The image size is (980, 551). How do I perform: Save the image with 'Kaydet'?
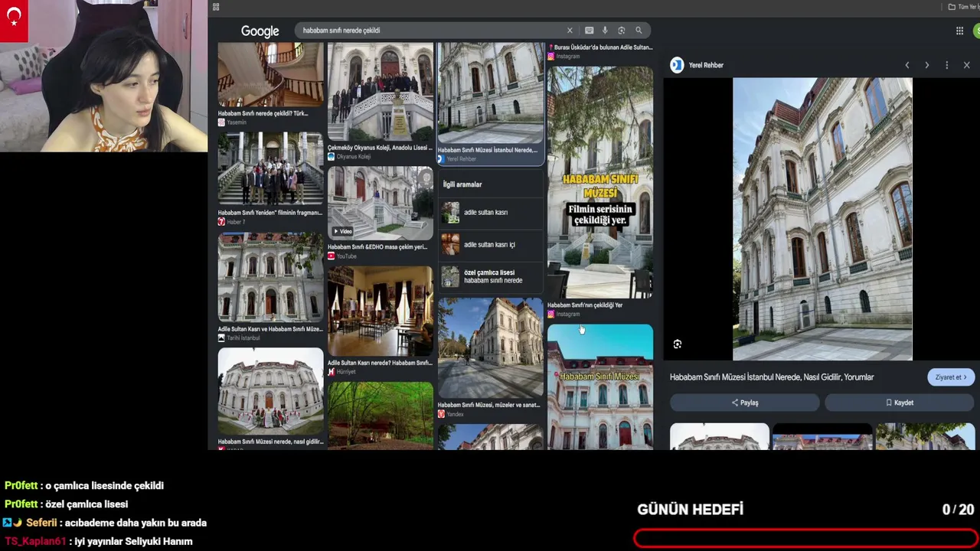(x=900, y=403)
